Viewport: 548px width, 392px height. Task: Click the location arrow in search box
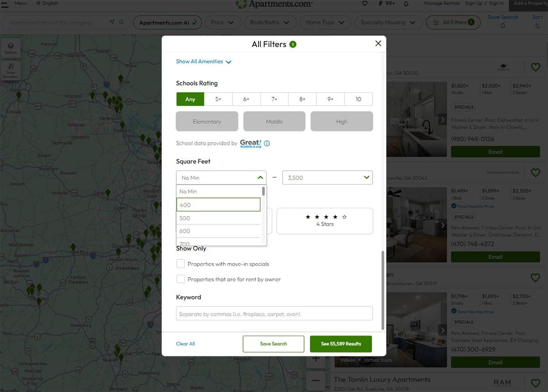coord(112,22)
